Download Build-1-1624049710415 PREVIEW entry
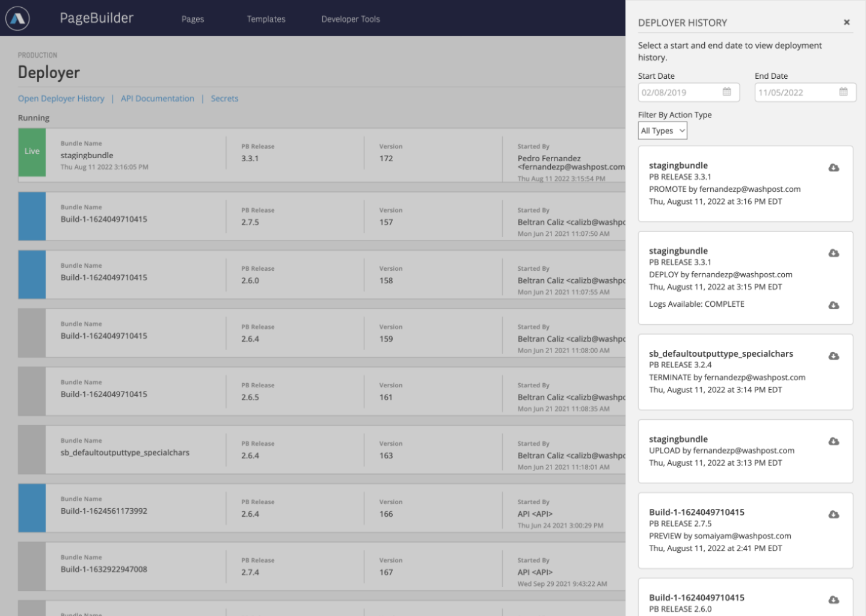Viewport: 866px width, 616px height. pos(834,515)
